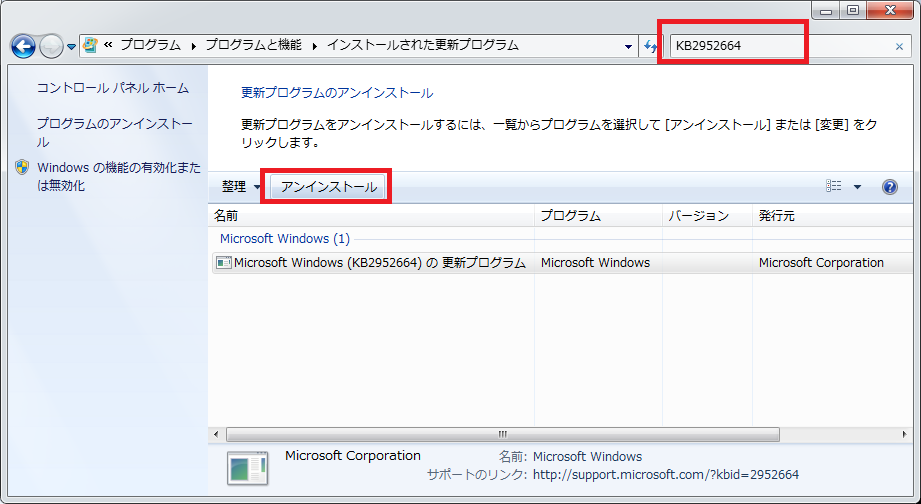Click the KB2952664 update item icon
The image size is (921, 504).
coord(224,263)
